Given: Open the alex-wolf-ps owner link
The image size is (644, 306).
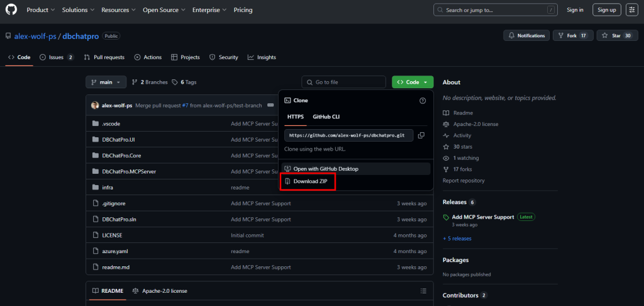Looking at the screenshot, I should click(x=35, y=36).
